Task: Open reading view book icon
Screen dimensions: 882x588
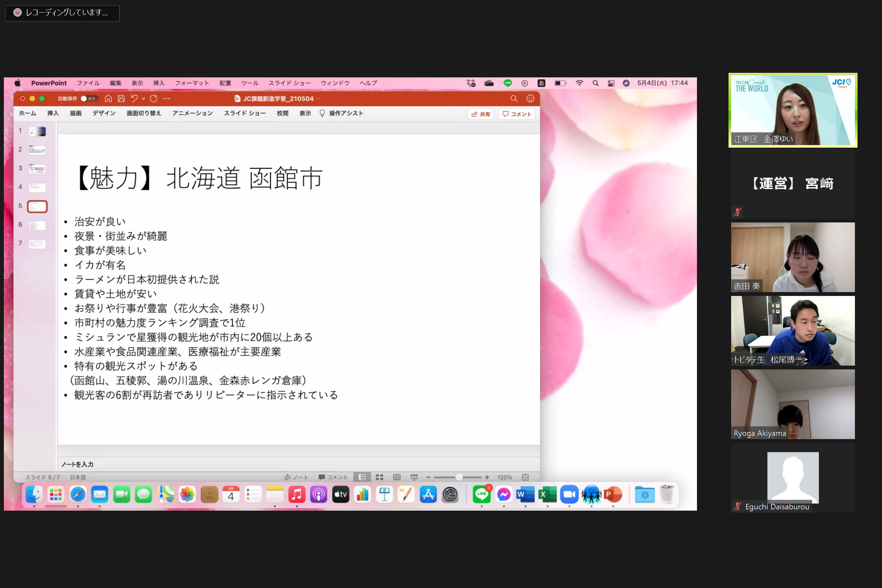Action: [x=397, y=477]
